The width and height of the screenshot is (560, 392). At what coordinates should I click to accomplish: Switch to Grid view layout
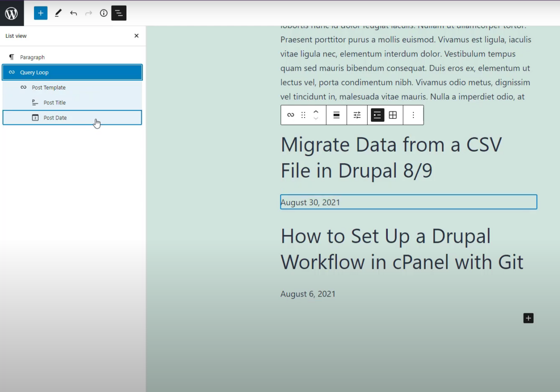point(393,115)
